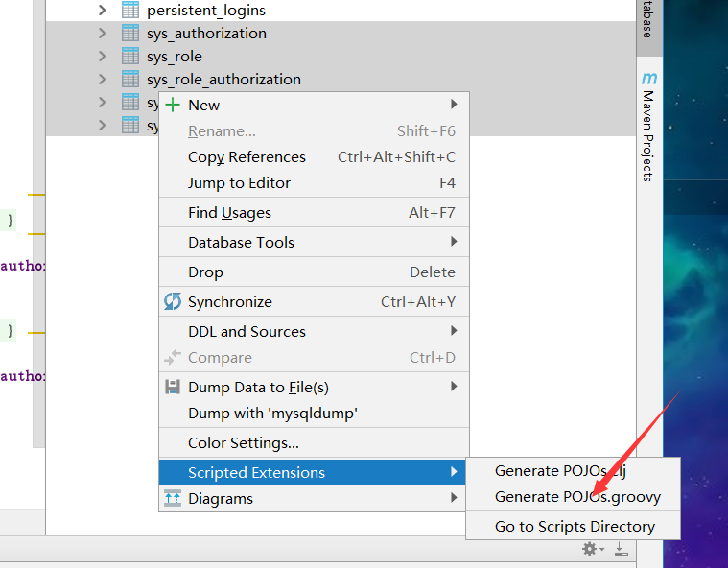This screenshot has width=728, height=568.
Task: Click the Maven 'm' icon
Action: (x=649, y=78)
